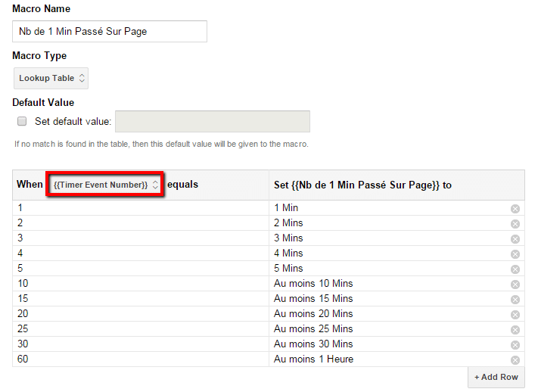The width and height of the screenshot is (538, 392).
Task: Delete the '2 Mins' lookup row
Action: tap(515, 223)
